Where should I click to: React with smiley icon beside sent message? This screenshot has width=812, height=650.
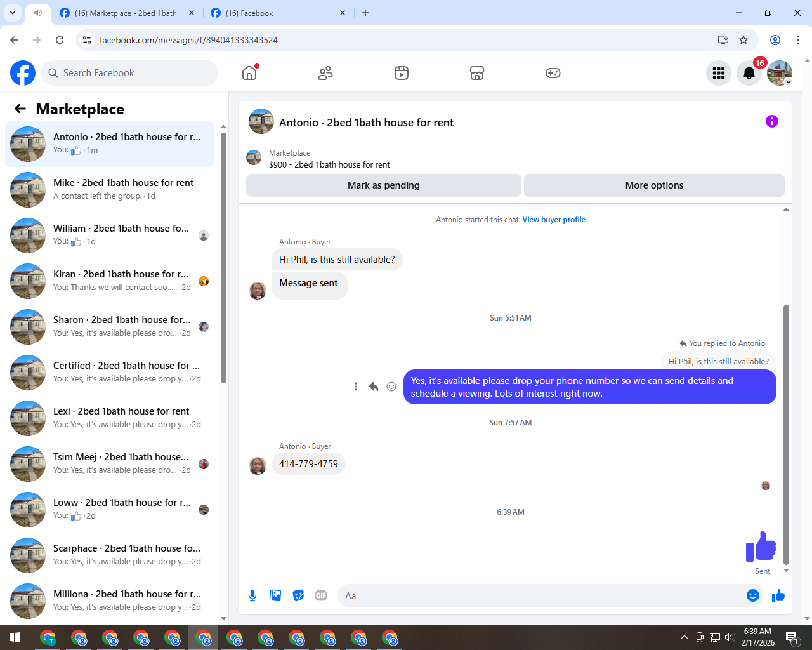click(x=391, y=387)
